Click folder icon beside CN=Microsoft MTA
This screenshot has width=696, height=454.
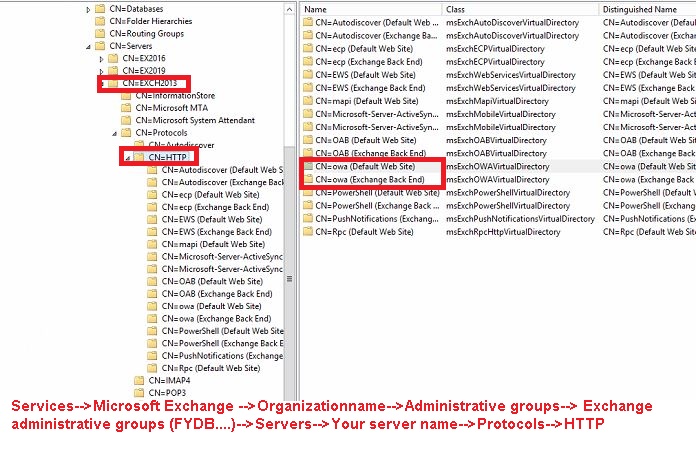point(126,108)
